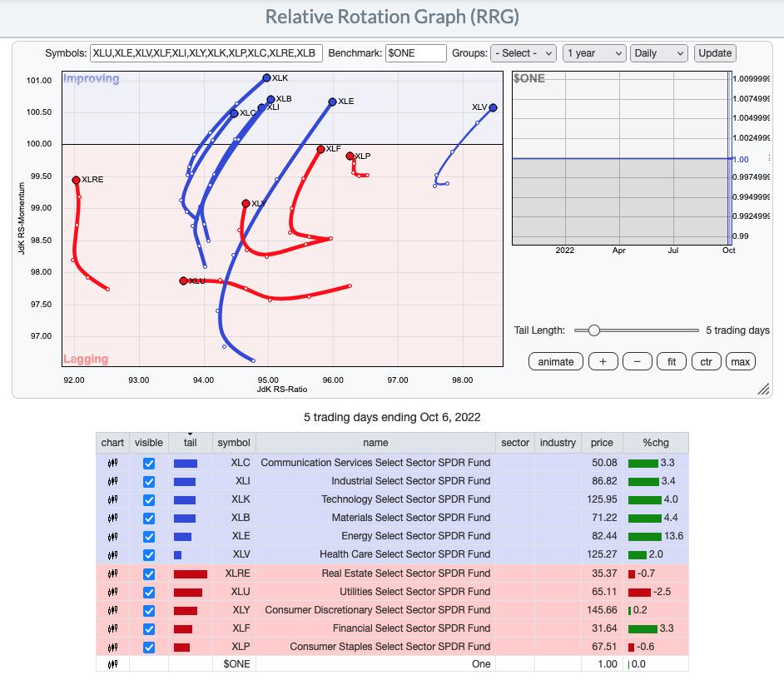Uncheck visibility for XLC
784x680 pixels.
149,464
